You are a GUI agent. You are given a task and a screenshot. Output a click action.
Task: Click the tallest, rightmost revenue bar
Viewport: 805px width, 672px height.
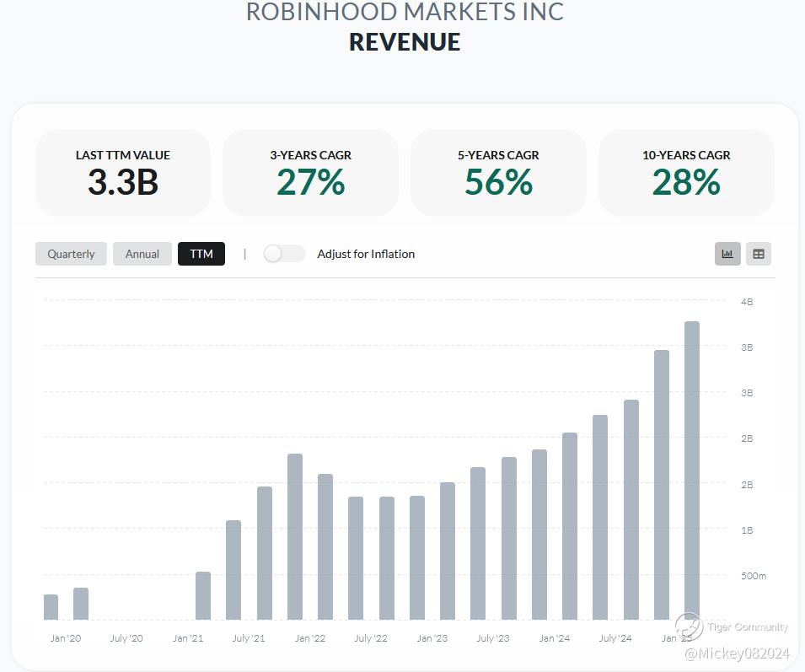pyautogui.click(x=692, y=470)
